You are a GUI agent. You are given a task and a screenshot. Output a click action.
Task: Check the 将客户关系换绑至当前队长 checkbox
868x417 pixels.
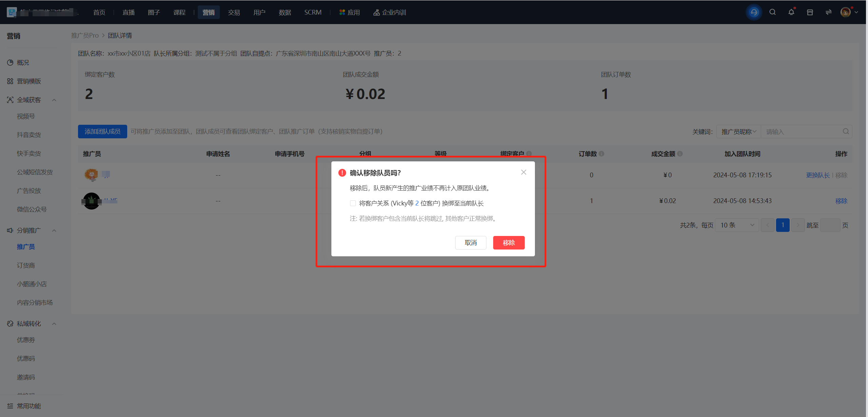coord(353,203)
